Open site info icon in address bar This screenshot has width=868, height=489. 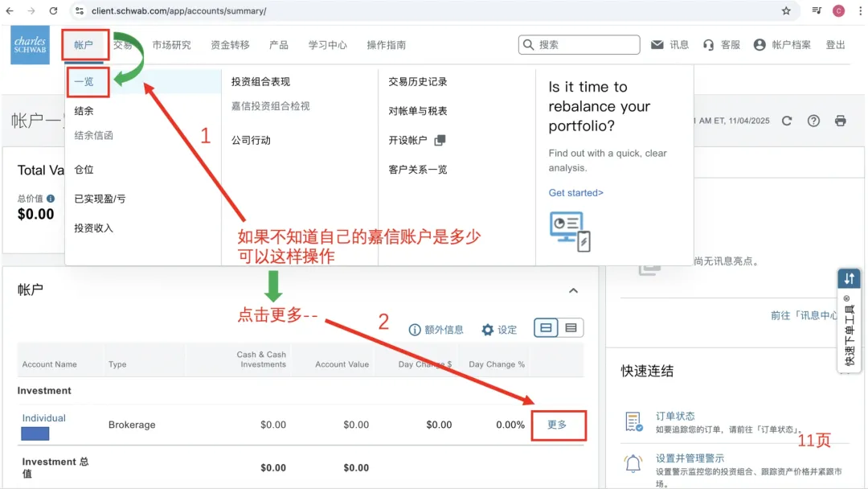tap(80, 10)
